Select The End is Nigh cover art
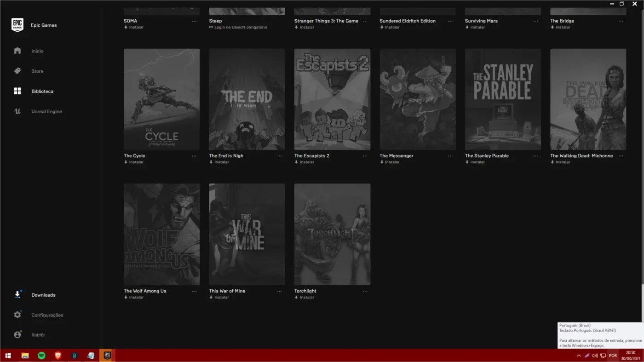 pyautogui.click(x=247, y=99)
